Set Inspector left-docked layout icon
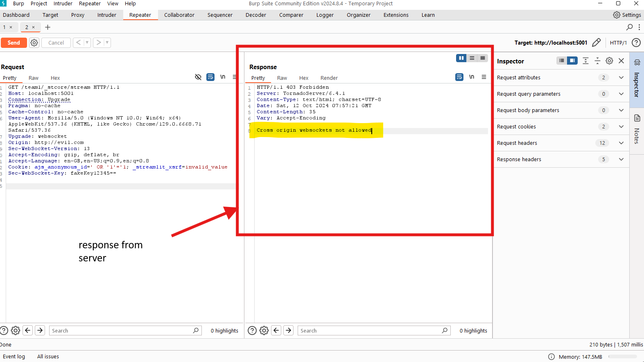644x362 pixels. 562,61
